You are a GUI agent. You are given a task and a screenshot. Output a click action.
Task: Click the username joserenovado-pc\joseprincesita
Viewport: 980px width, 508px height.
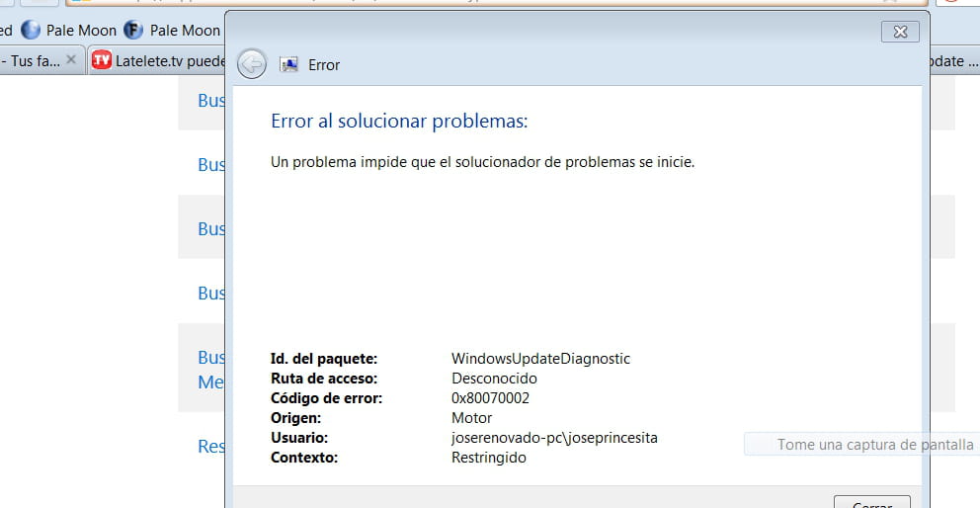[x=554, y=438]
